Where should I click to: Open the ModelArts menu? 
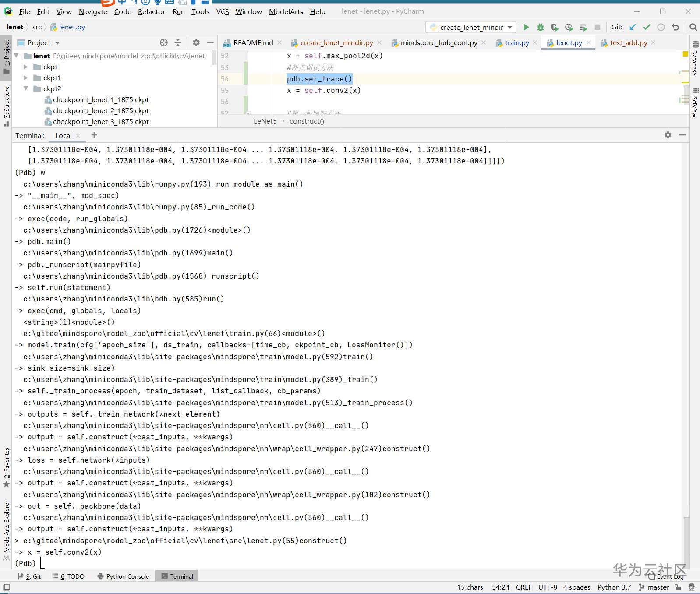pos(286,11)
